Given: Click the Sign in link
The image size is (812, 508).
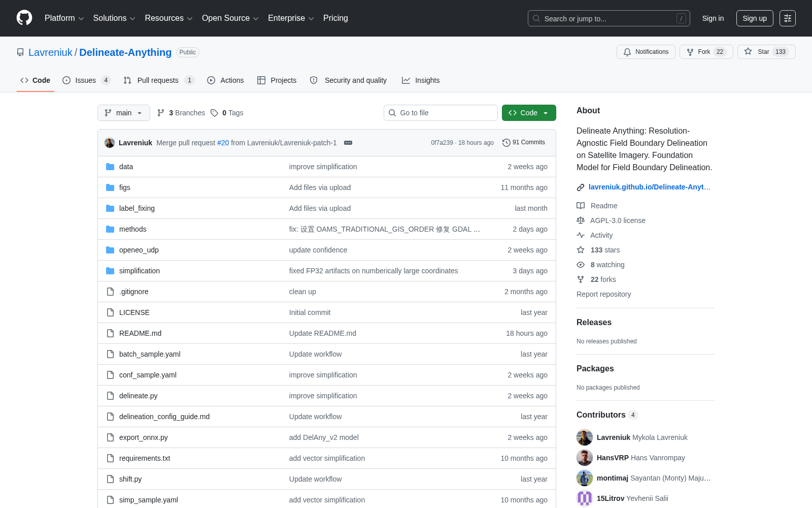Looking at the screenshot, I should tap(713, 18).
